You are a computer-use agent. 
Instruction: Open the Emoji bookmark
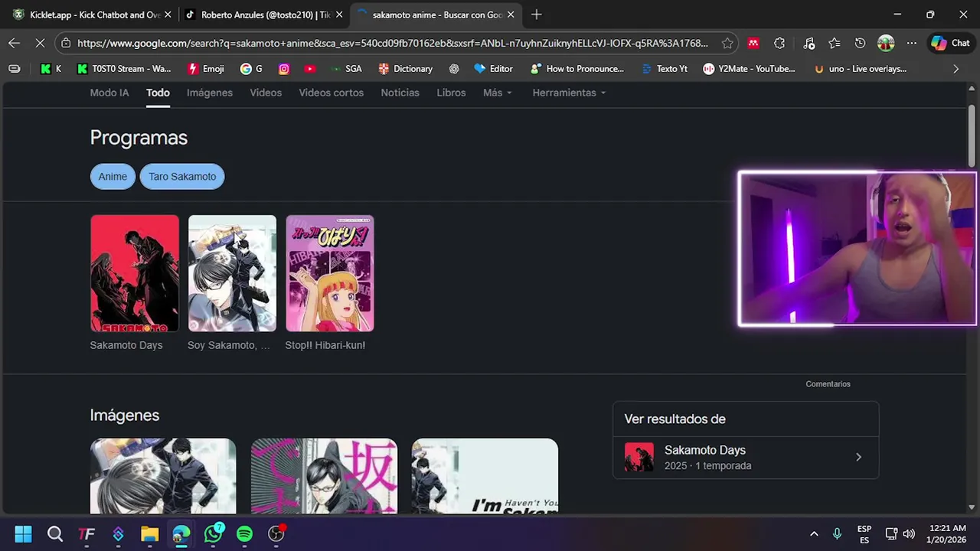tap(206, 69)
